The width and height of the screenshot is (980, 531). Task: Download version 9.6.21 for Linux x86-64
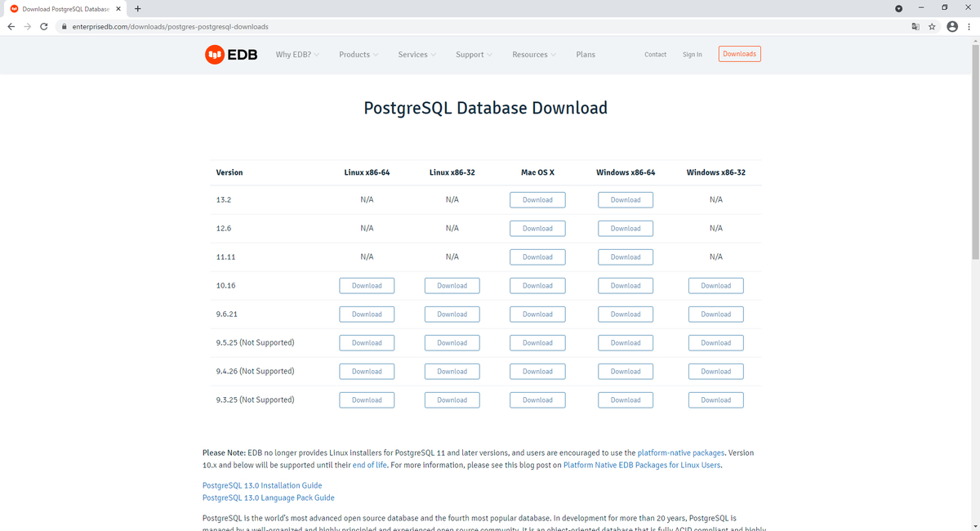coord(367,315)
